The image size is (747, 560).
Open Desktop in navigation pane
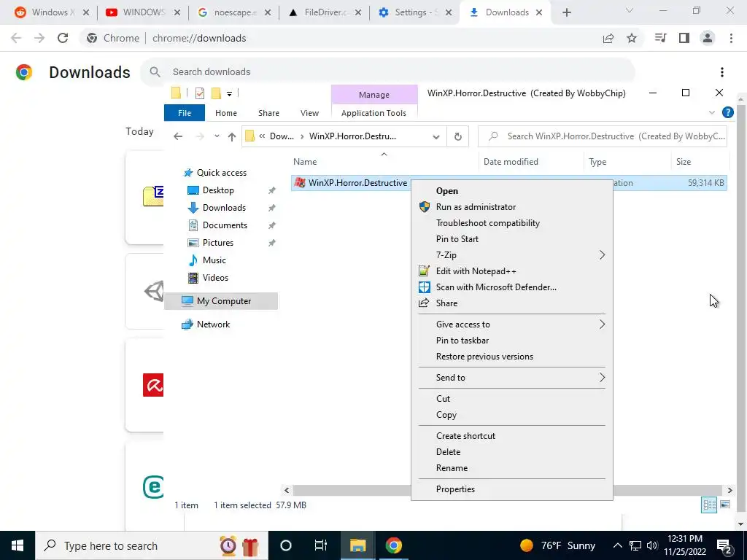pyautogui.click(x=218, y=190)
